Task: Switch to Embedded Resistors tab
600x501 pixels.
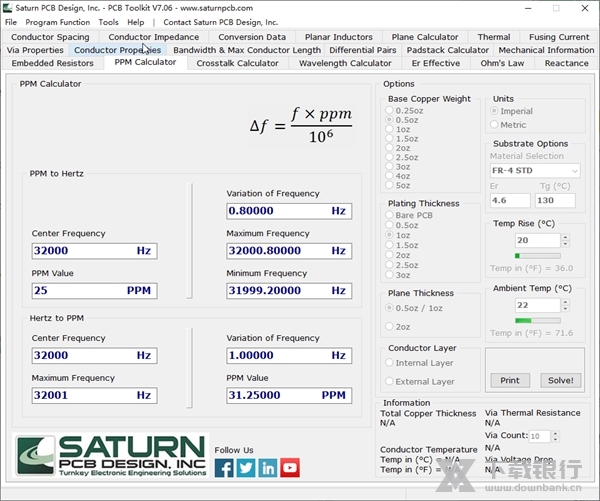Action: pos(52,63)
